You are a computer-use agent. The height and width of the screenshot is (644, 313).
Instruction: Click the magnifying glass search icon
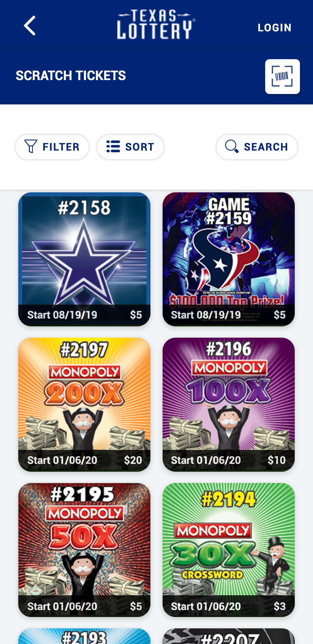[232, 147]
